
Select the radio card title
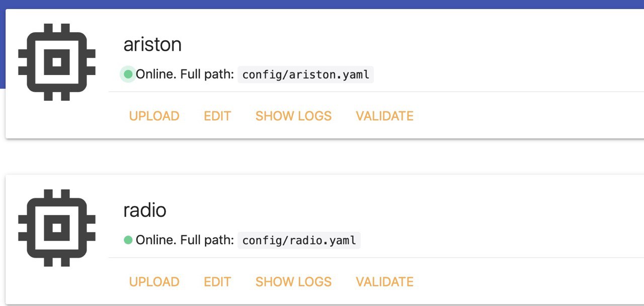click(x=145, y=210)
